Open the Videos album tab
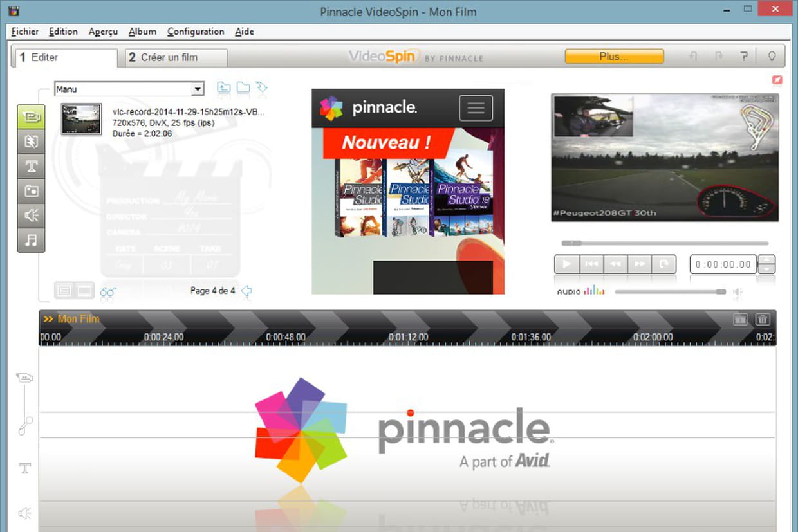798x532 pixels. tap(31, 117)
